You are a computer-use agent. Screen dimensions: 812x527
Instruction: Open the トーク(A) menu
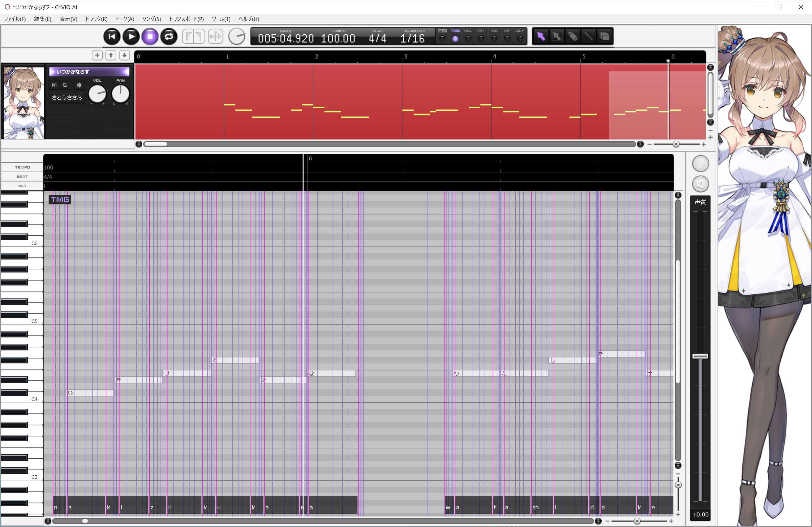point(125,19)
